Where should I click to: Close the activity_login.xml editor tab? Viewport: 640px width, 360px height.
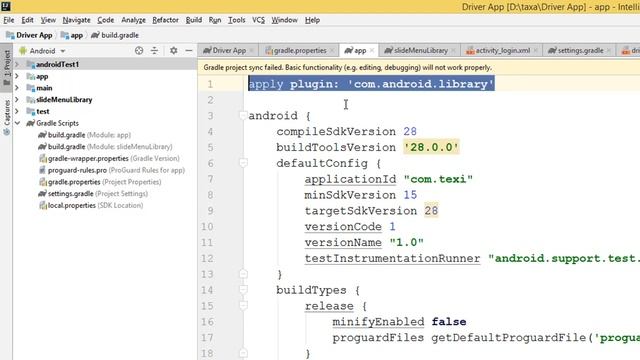[x=535, y=51]
